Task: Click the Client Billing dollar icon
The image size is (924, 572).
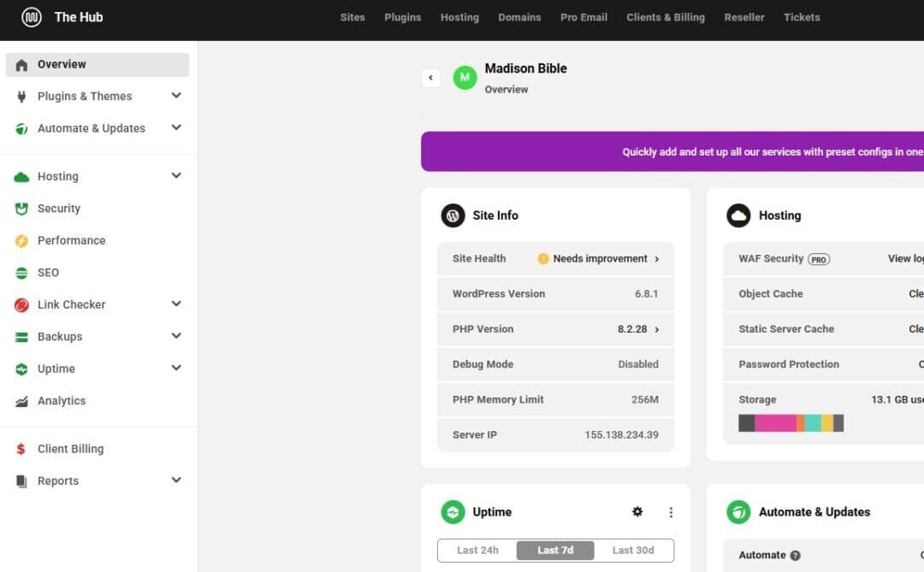Action: [x=21, y=449]
